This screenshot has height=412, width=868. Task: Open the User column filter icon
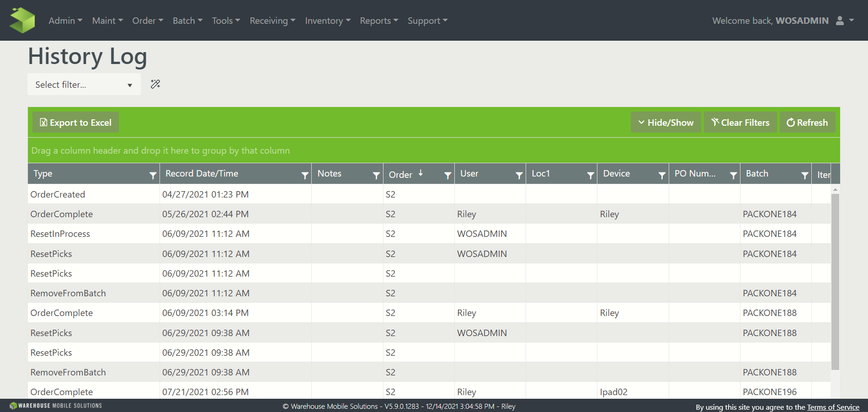(x=519, y=175)
